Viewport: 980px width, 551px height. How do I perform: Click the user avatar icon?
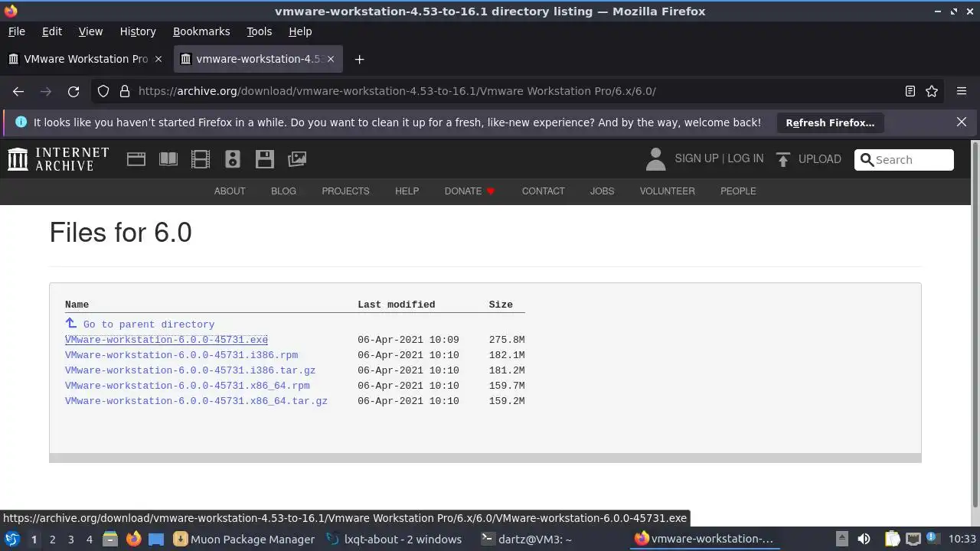pos(655,159)
